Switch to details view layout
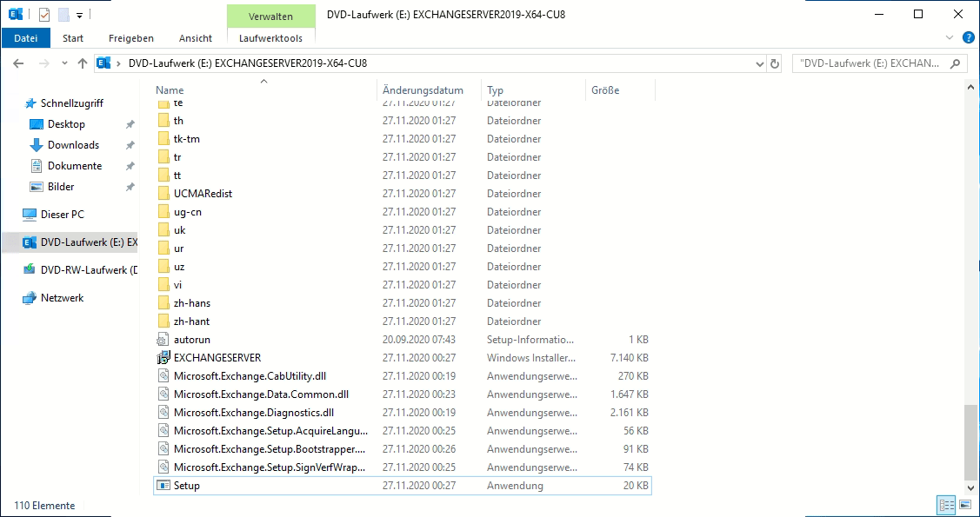This screenshot has height=517, width=980. (946, 505)
